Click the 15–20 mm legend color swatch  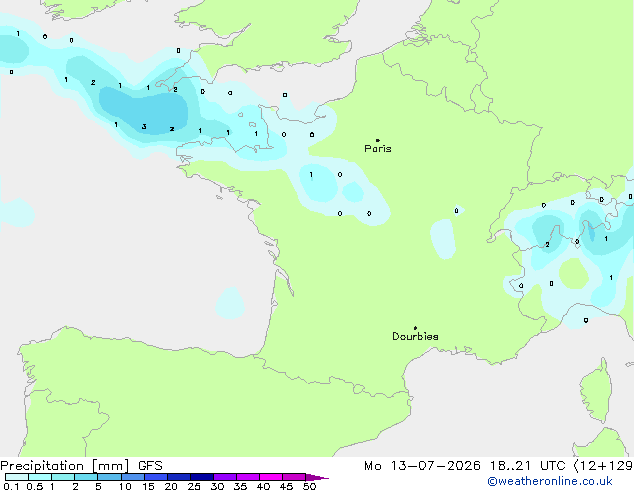click(x=156, y=477)
